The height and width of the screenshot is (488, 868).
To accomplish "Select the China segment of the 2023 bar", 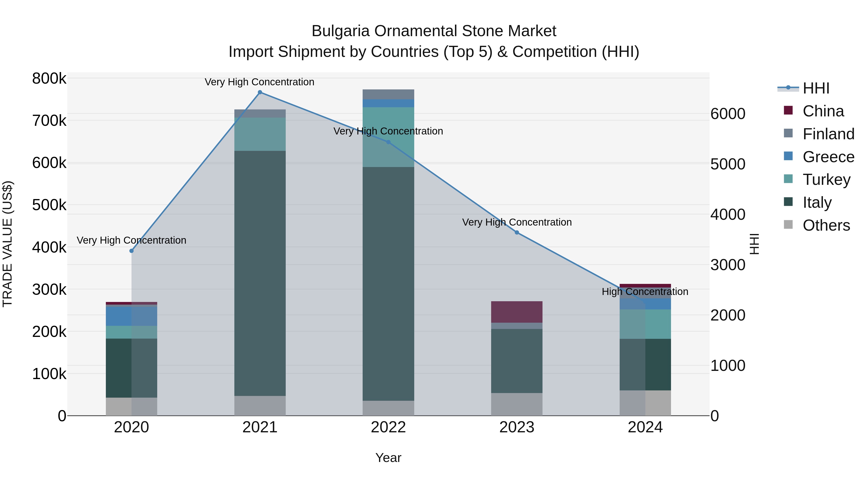I will point(517,312).
